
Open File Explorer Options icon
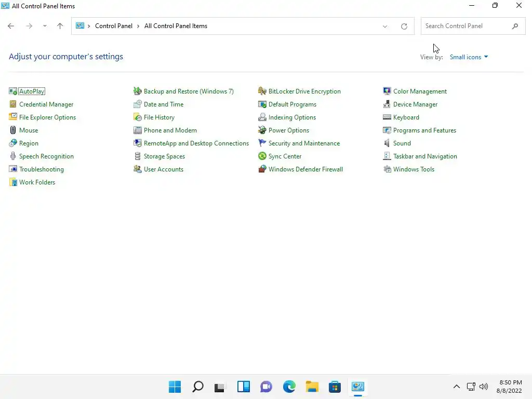click(13, 117)
